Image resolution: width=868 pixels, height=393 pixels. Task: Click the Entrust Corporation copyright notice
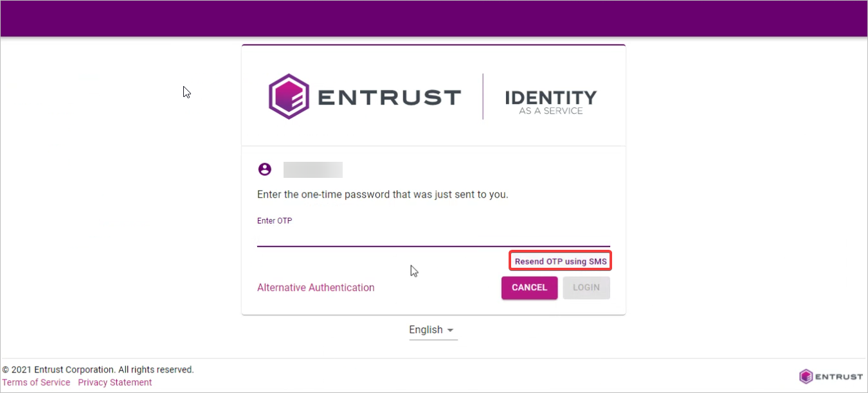click(x=98, y=370)
